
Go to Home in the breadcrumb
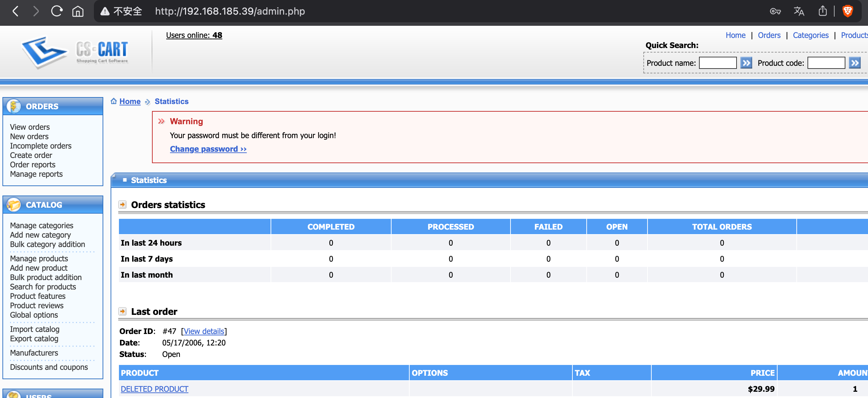click(x=130, y=101)
